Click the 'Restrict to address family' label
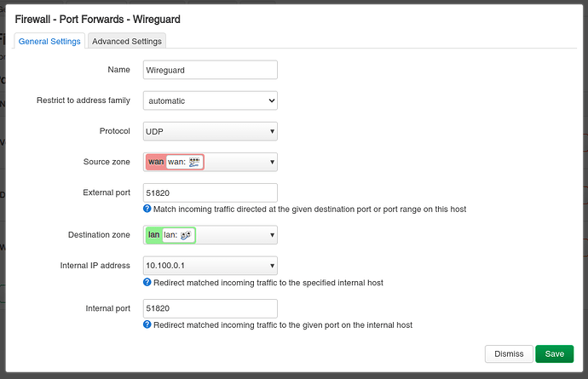Image resolution: width=588 pixels, height=379 pixels. 84,100
